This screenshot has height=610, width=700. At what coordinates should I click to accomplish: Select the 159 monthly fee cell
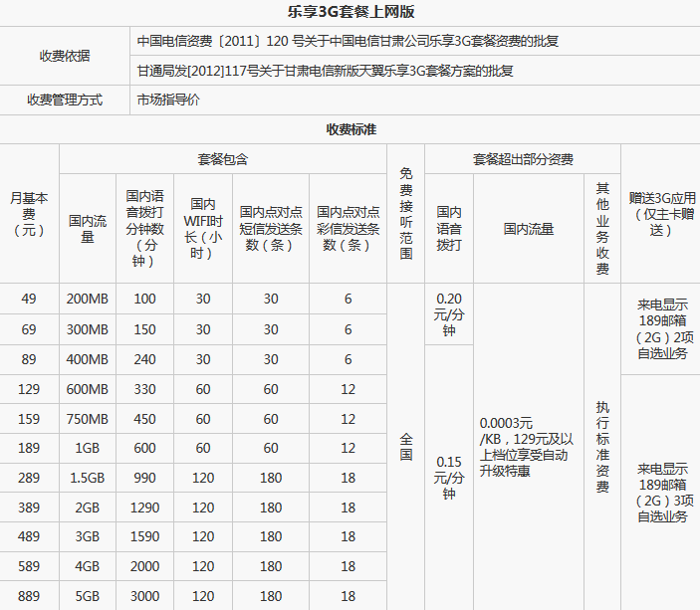point(29,419)
